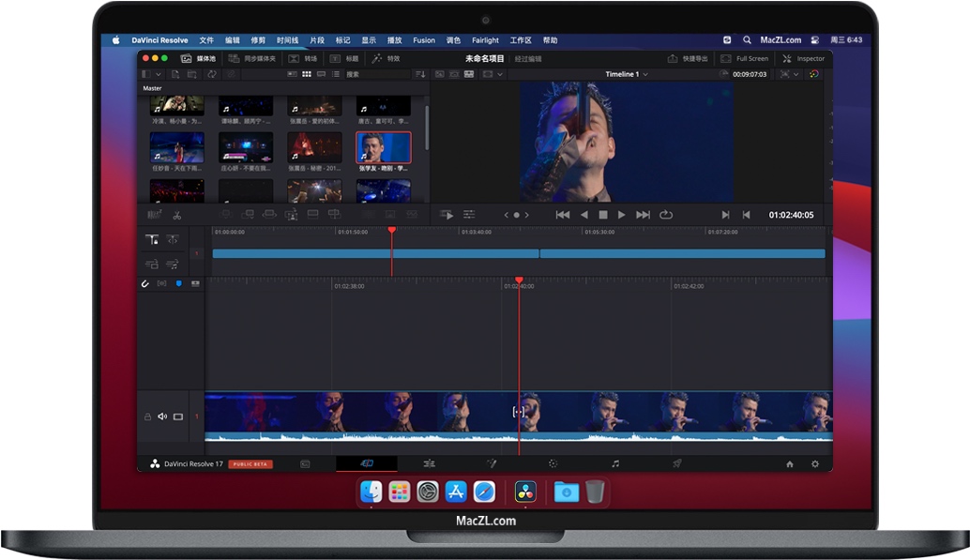Go to the first frame
970x560 pixels.
point(562,215)
